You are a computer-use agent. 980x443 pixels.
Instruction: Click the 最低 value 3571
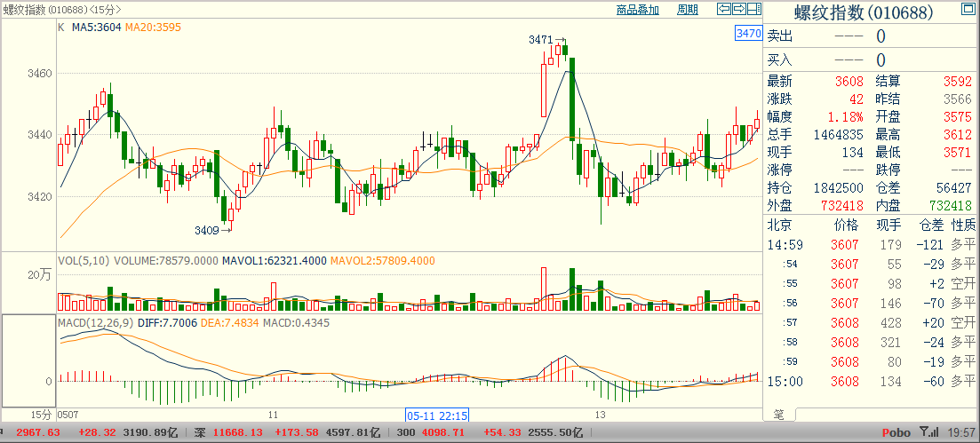pos(958,152)
